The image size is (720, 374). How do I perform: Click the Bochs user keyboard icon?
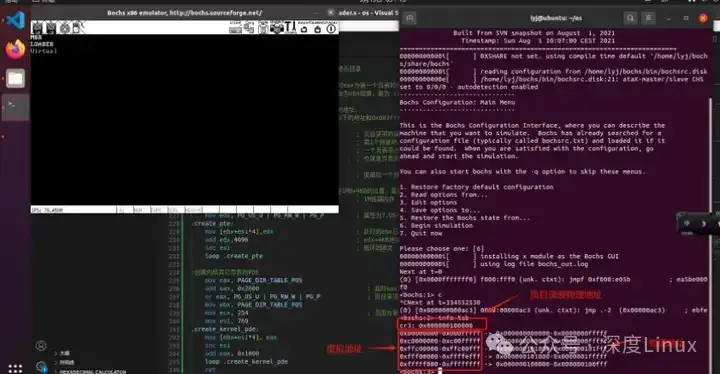tap(235, 28)
